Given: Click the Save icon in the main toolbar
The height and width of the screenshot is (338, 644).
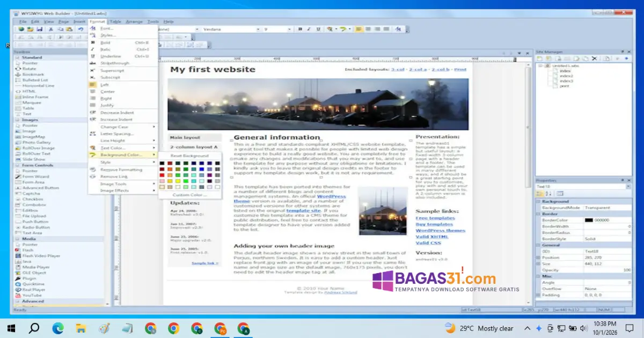Looking at the screenshot, I should (40, 29).
